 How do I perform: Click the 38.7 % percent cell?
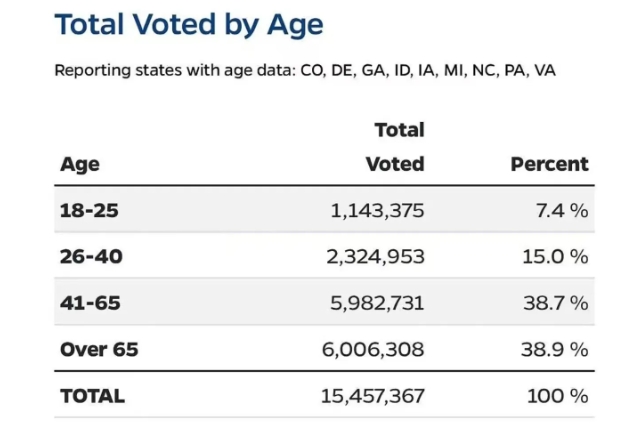pos(556,304)
